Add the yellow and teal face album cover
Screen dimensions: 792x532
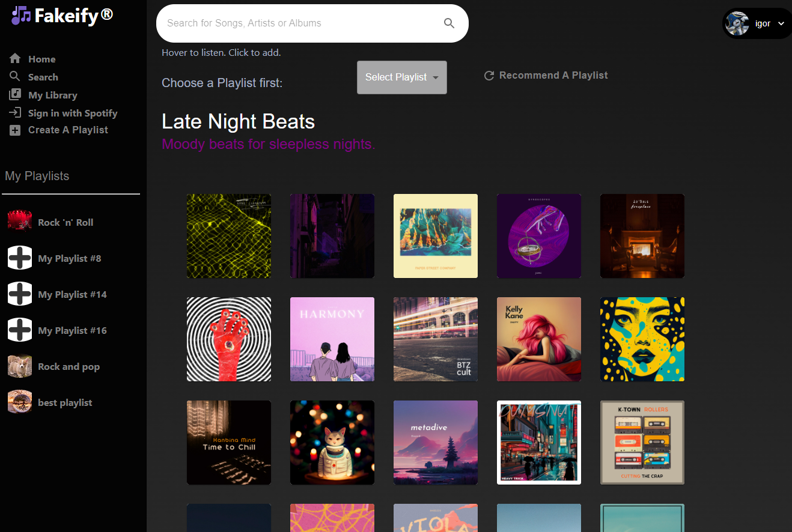[x=642, y=339]
